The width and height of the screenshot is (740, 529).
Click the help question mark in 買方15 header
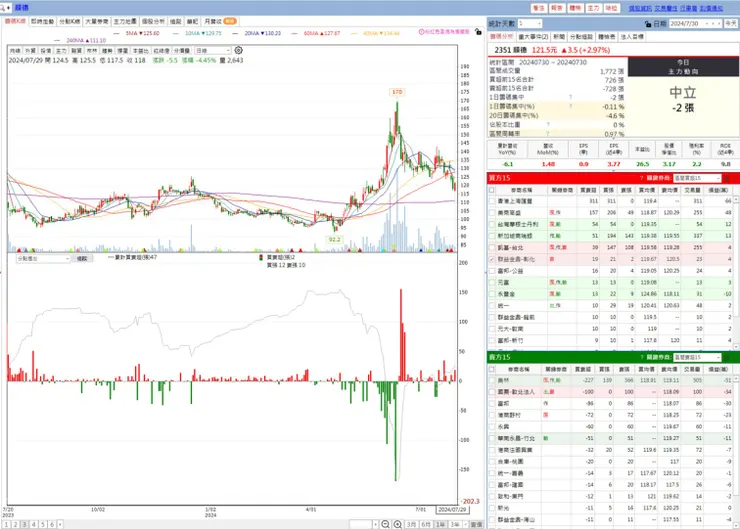point(641,178)
